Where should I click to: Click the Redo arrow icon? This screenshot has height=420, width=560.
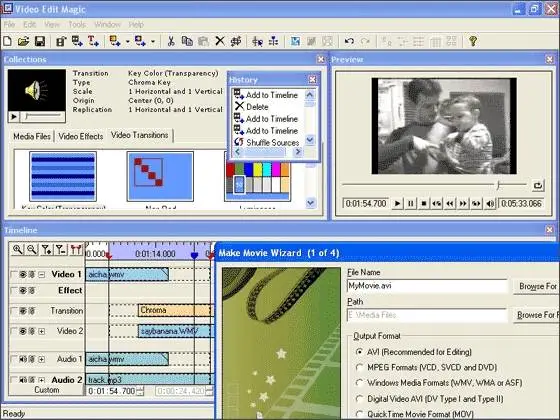[x=365, y=41]
